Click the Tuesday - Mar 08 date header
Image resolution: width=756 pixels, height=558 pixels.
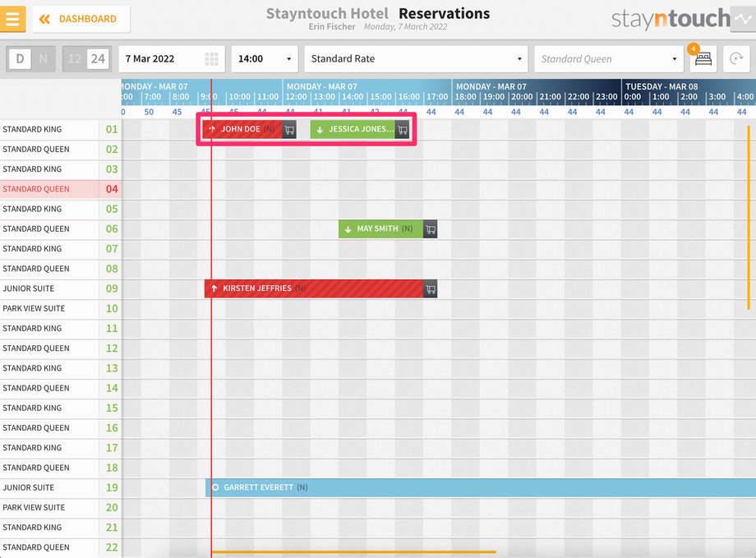pos(661,86)
